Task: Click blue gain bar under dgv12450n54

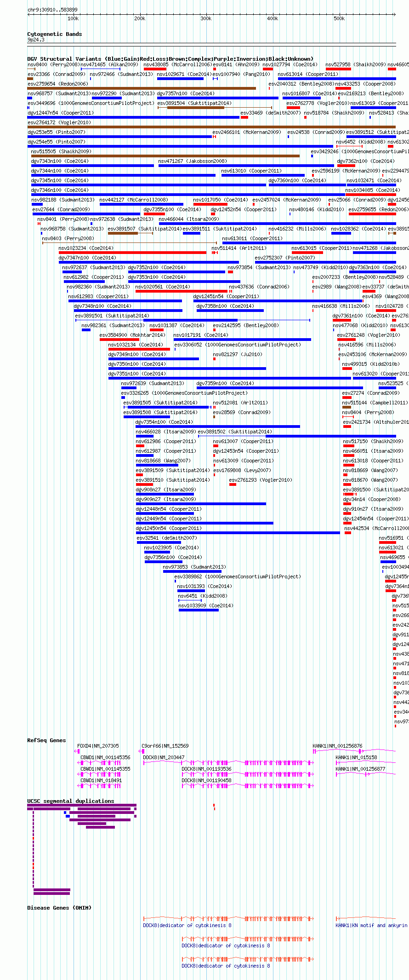Action: pyautogui.click(x=238, y=533)
